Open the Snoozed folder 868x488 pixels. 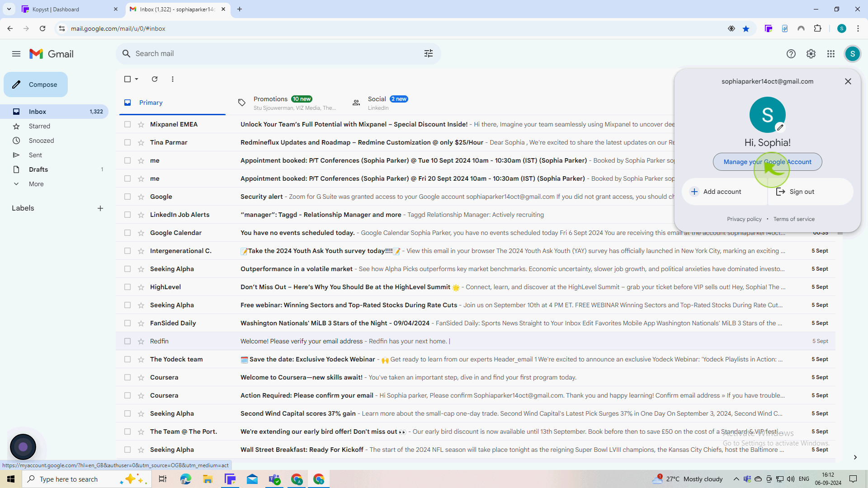tap(41, 141)
